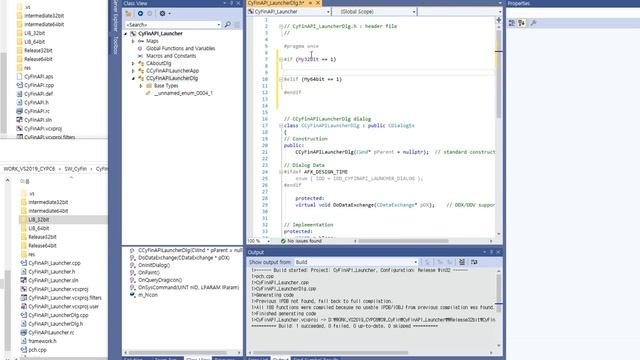Pin the CyFinAPI_LauncherDlg.h editor tab
This screenshot has height=360, width=640.
[x=310, y=3]
